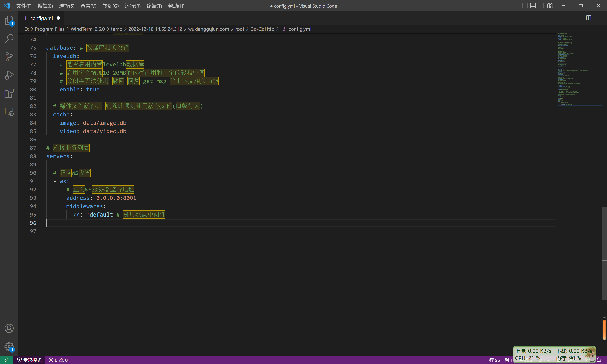Click errors and warnings status indicator

click(58, 360)
